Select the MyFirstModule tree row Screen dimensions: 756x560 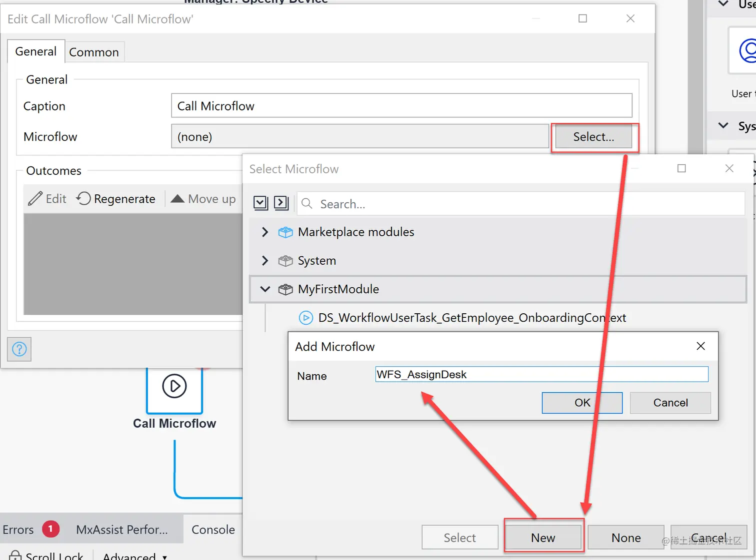[x=498, y=289]
